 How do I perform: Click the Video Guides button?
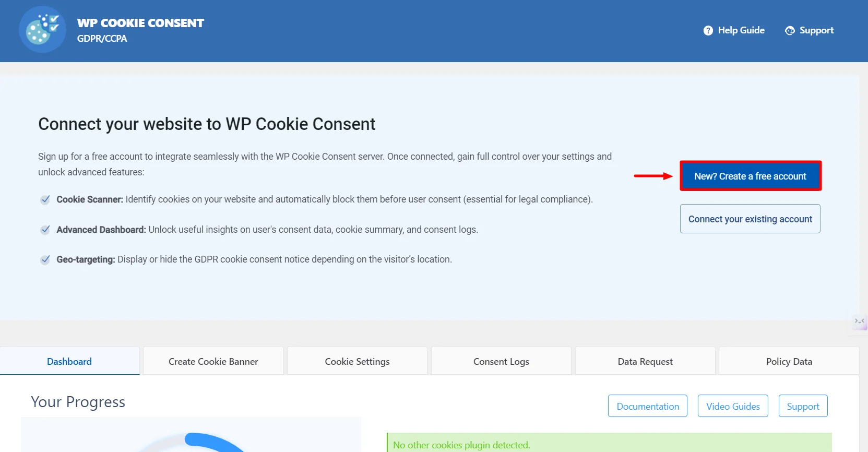[x=733, y=407]
